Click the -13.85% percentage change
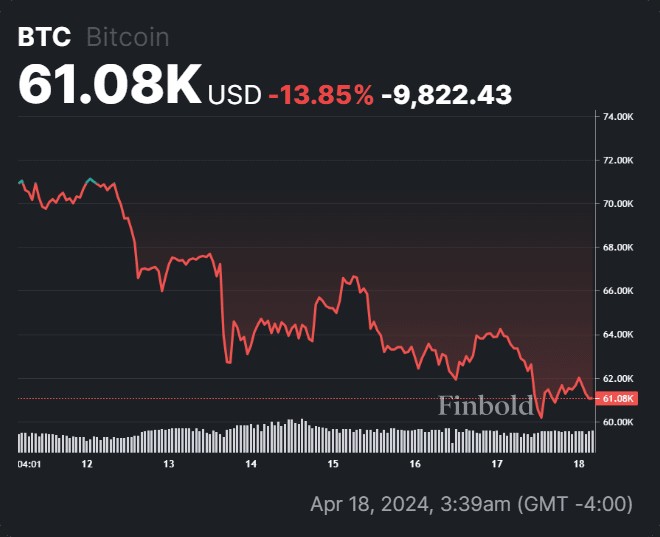Screen dimensions: 660x537 click(321, 94)
